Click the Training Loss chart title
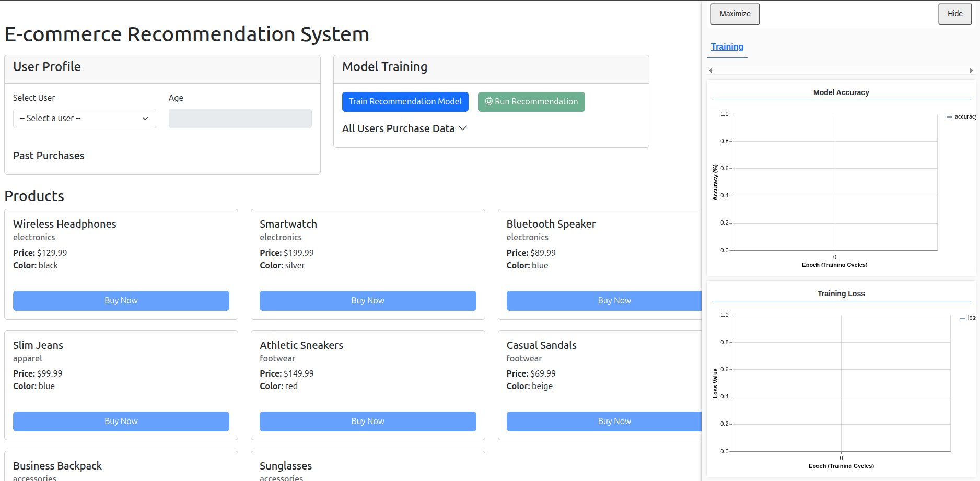 coord(841,294)
